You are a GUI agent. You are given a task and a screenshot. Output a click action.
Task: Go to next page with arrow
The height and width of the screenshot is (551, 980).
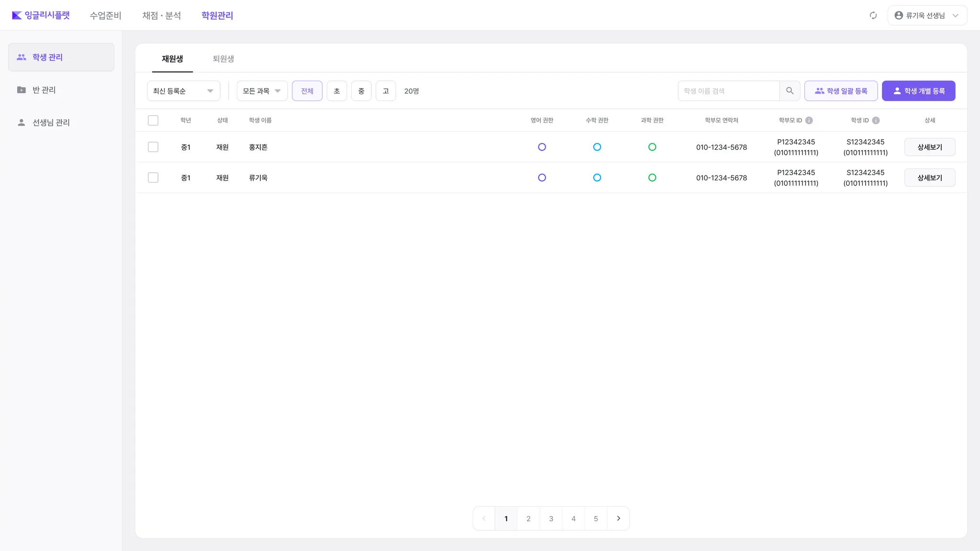tap(618, 518)
